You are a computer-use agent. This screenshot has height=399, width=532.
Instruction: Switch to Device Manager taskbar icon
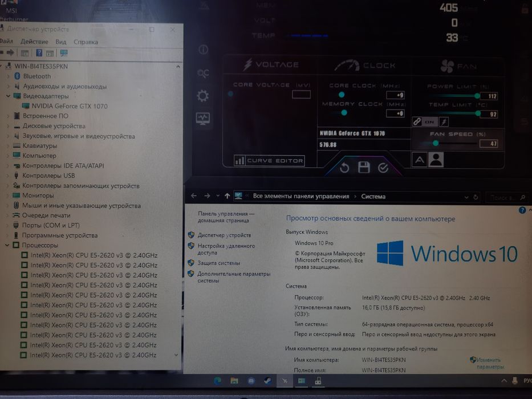click(318, 381)
